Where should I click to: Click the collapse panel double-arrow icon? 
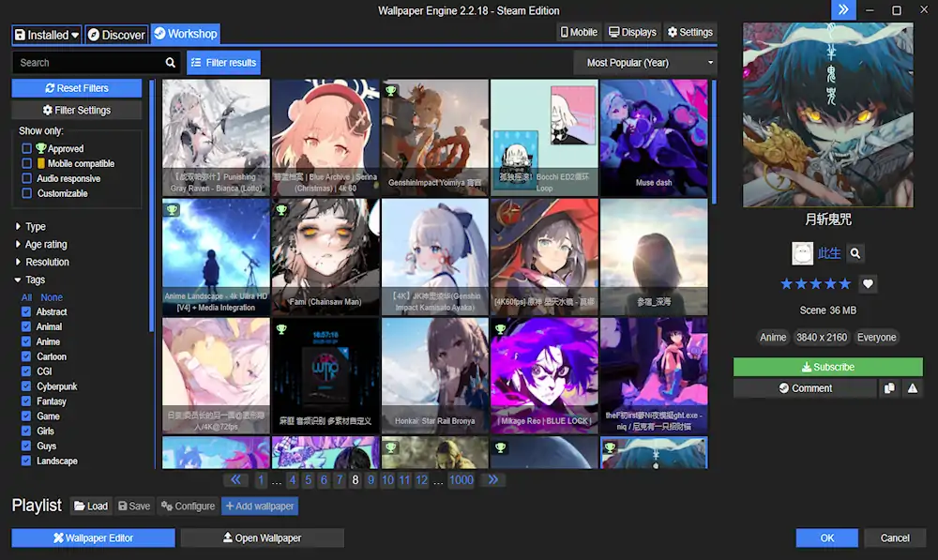[x=843, y=10]
